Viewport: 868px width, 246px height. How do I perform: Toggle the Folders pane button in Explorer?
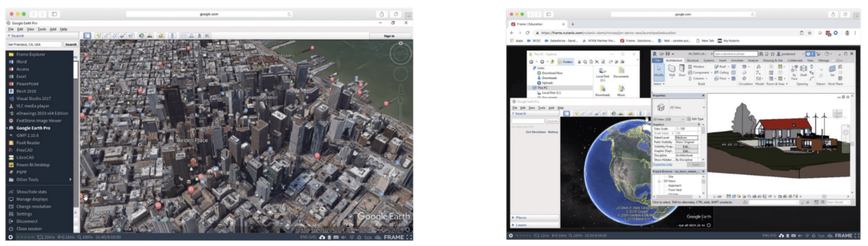click(565, 62)
